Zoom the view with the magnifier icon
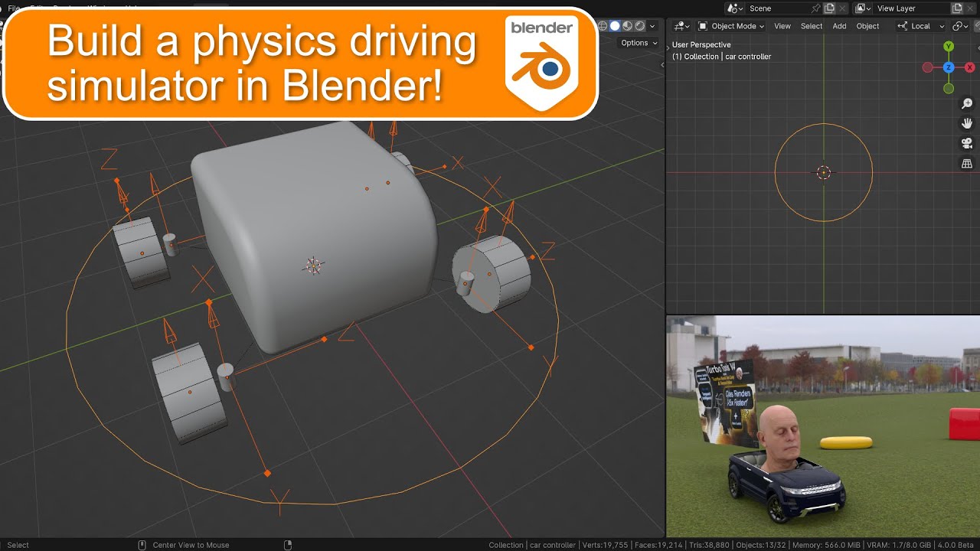Screen dimensions: 980x551 click(967, 103)
